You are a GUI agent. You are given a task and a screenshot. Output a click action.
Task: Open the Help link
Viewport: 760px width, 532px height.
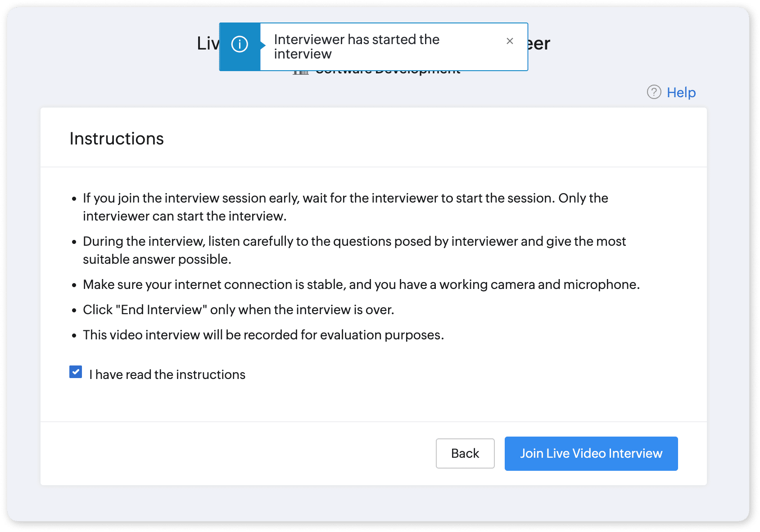pos(681,92)
